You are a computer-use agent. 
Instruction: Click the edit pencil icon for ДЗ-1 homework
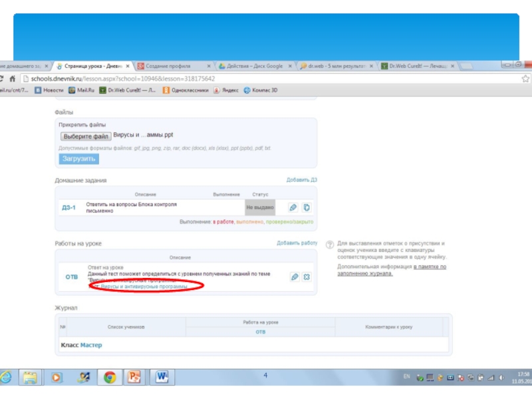293,207
